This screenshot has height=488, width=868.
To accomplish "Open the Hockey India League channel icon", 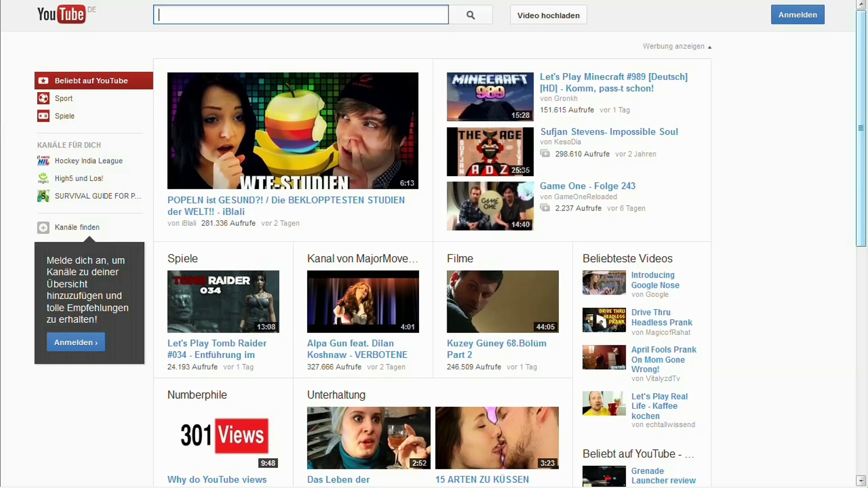I will point(43,161).
